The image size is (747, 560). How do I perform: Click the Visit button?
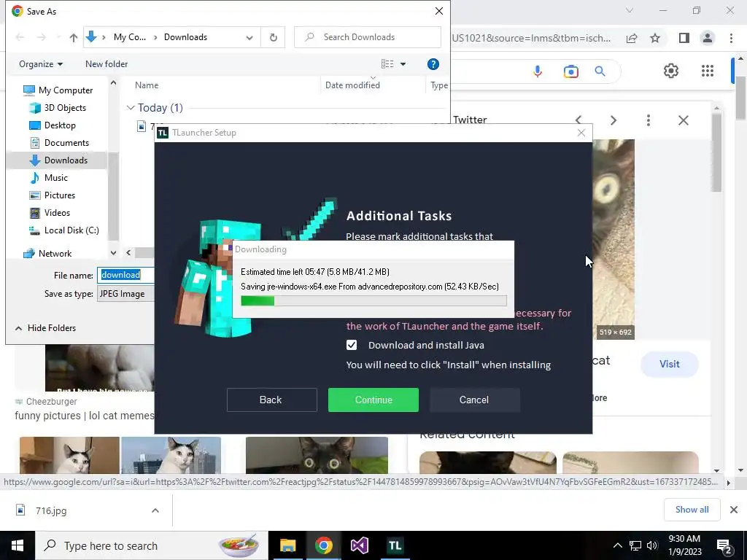click(x=670, y=365)
